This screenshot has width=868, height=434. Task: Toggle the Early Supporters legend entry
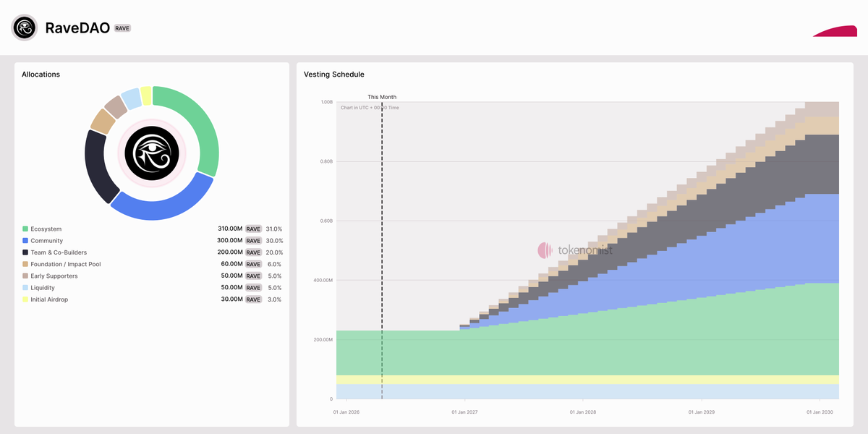(52, 276)
